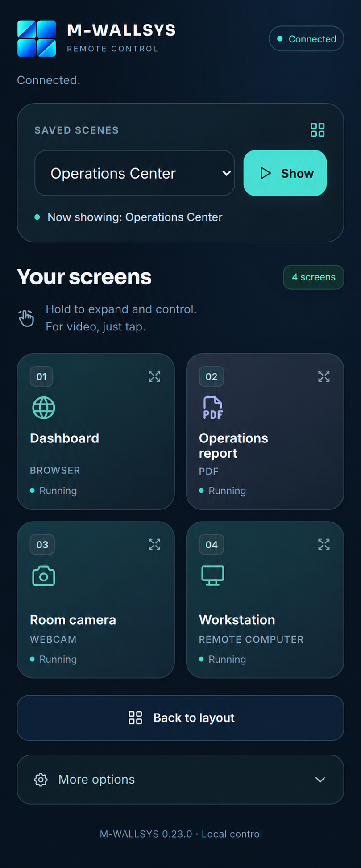361x868 pixels.
Task: Select the 01 number badge on Dashboard
Action: tap(41, 376)
